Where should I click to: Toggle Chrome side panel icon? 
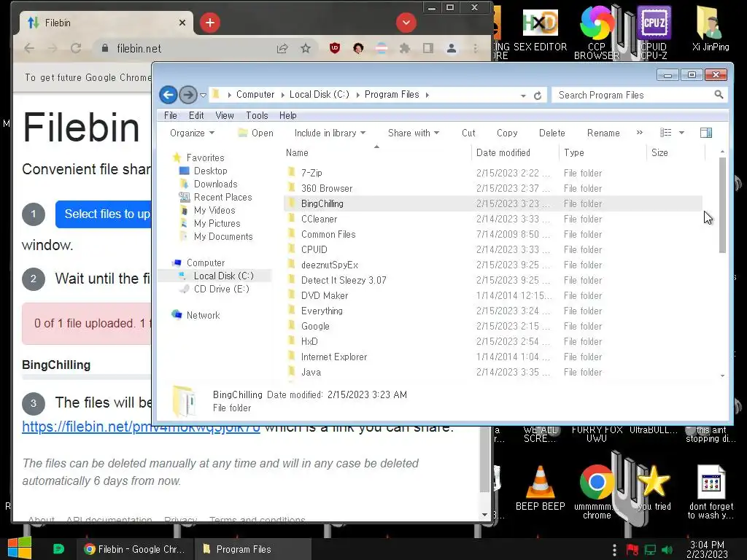click(x=427, y=48)
